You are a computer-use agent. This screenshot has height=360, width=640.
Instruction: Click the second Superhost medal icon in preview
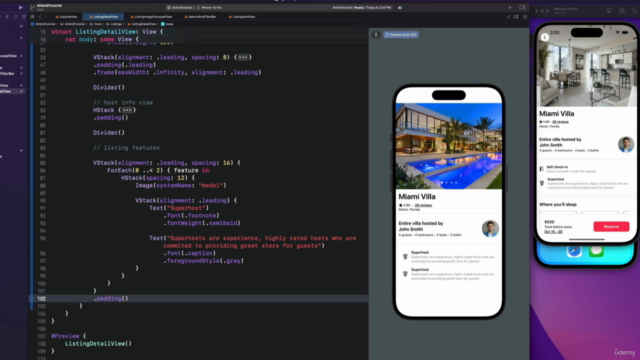tap(405, 273)
